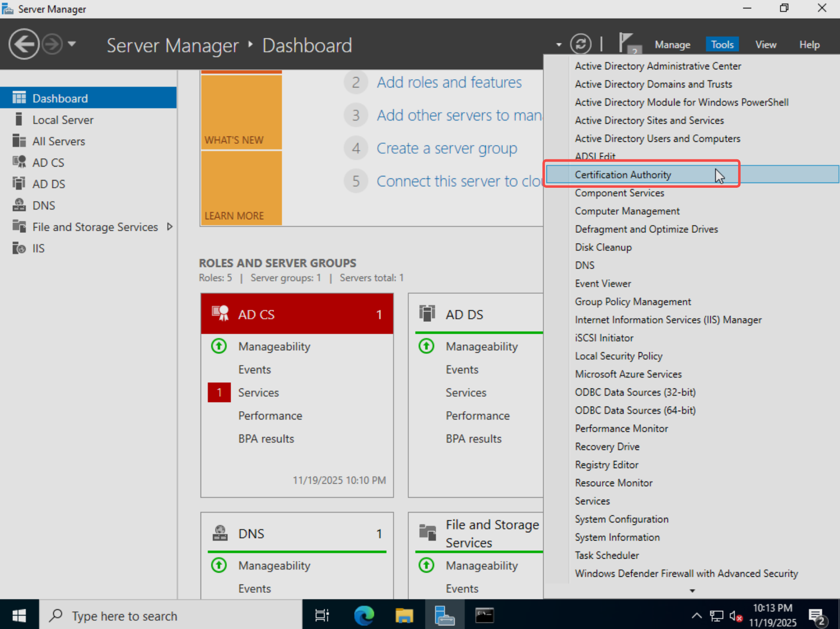Image resolution: width=840 pixels, height=629 pixels.
Task: Click the AD CS tile header icon
Action: coord(220,313)
